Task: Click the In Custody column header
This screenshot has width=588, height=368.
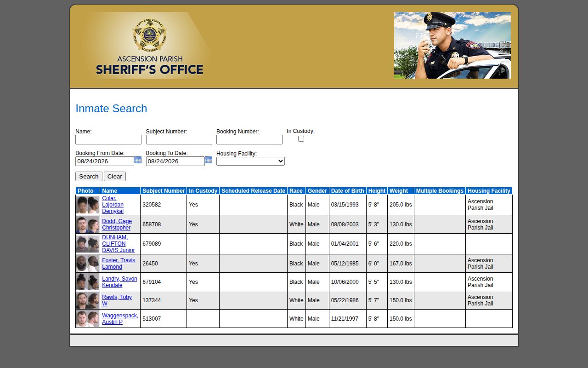Action: tap(203, 191)
